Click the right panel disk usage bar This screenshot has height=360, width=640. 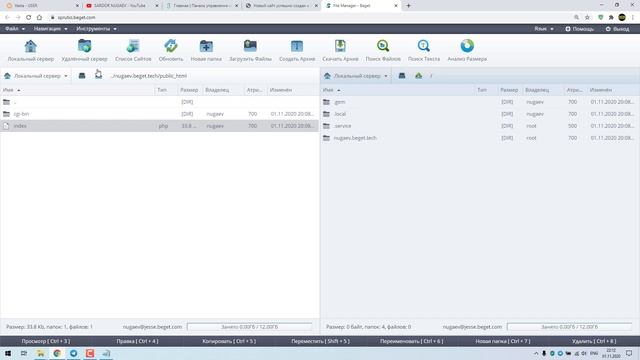(x=569, y=327)
